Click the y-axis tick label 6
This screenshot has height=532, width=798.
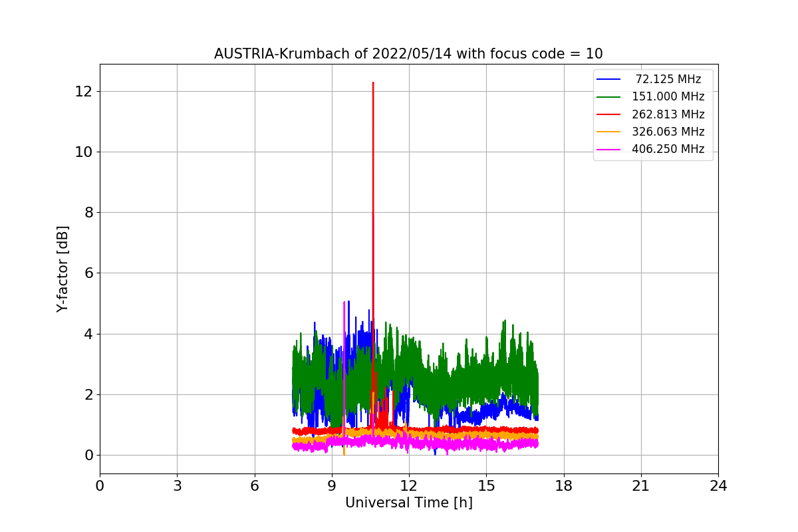click(88, 273)
